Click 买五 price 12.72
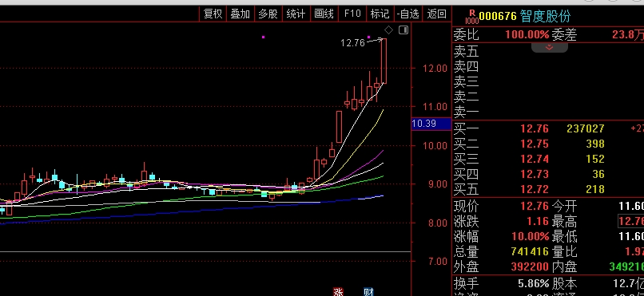This screenshot has height=296, width=644. pos(535,189)
